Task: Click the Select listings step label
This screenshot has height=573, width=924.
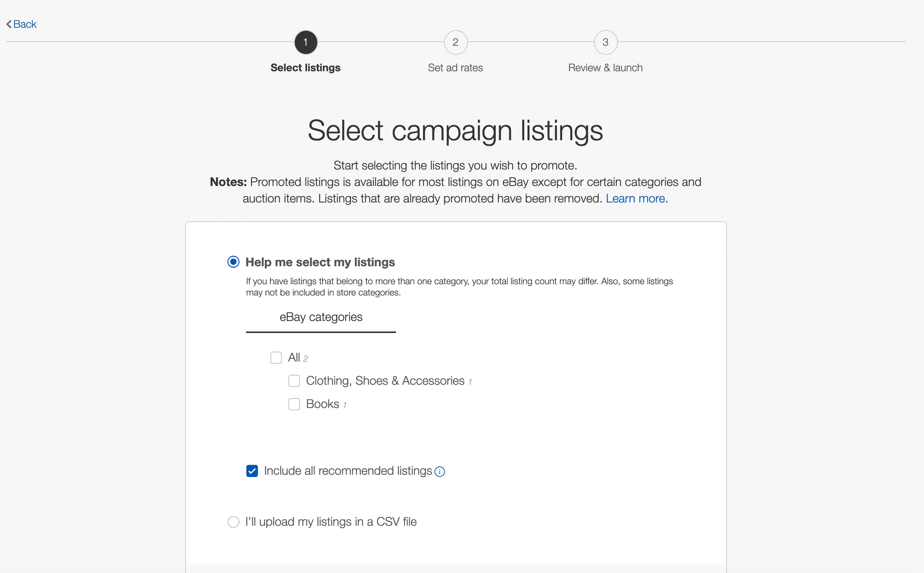Action: (x=305, y=68)
